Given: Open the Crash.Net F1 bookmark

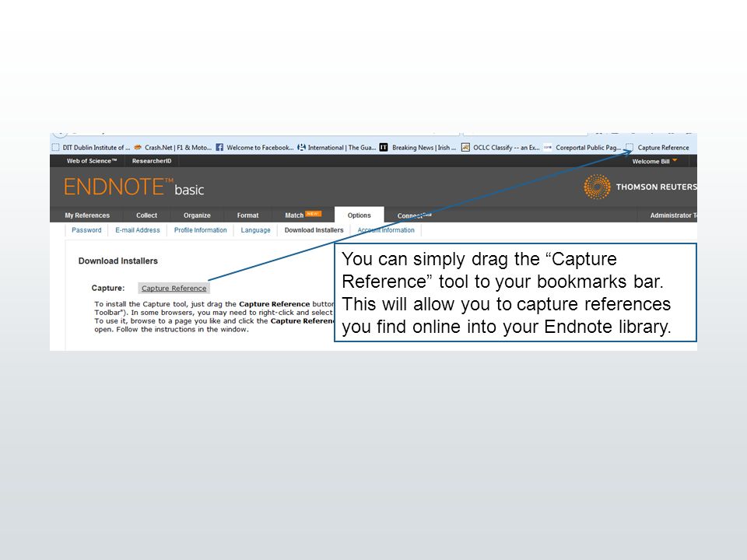Looking at the screenshot, I should click(x=173, y=148).
